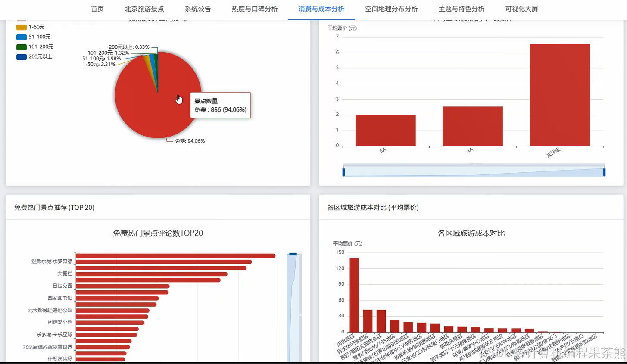Click the 各区域旅游成本对比 chart title
Screen dimensions: 627x364
pyautogui.click(x=471, y=233)
